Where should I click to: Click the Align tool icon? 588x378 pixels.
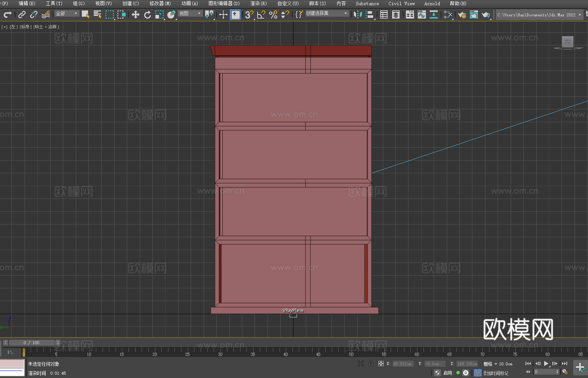[x=370, y=14]
